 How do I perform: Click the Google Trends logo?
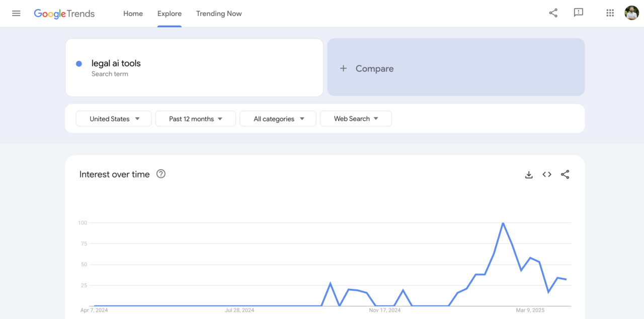click(64, 14)
